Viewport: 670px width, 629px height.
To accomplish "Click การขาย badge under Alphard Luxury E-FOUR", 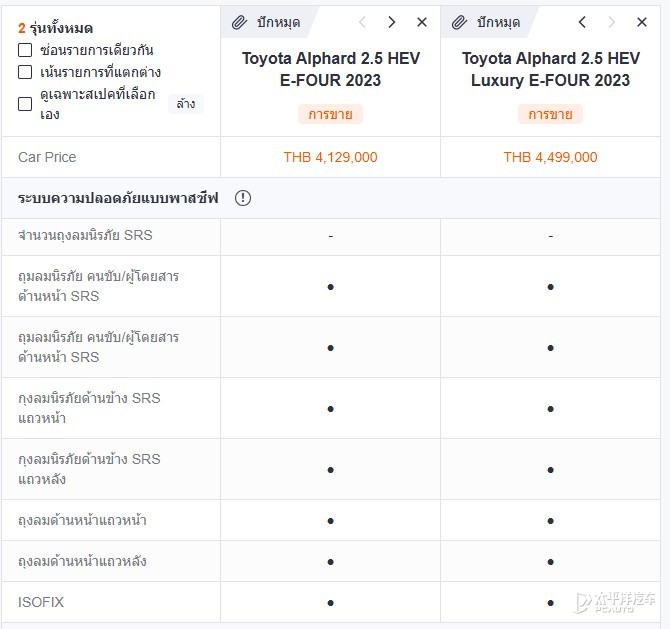I will [550, 114].
